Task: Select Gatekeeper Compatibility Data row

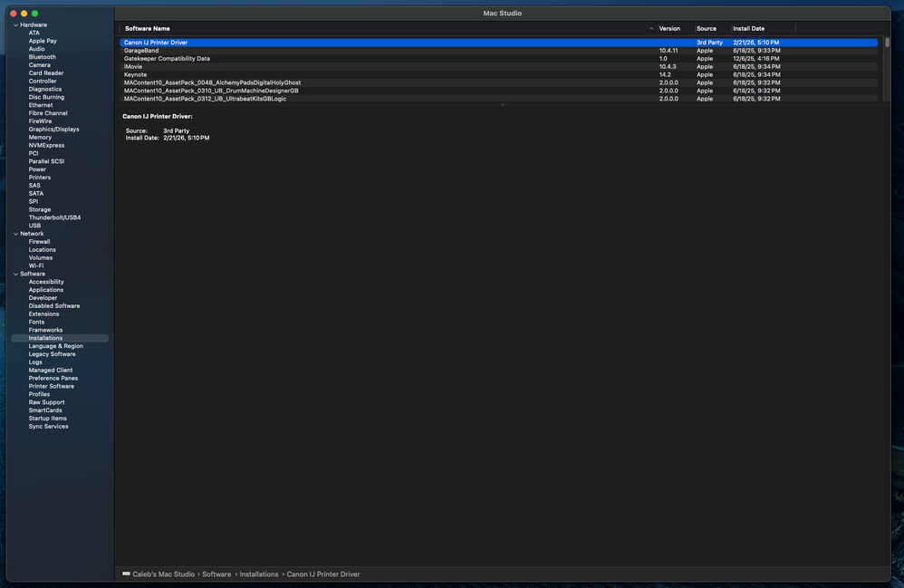Action: tap(498, 59)
